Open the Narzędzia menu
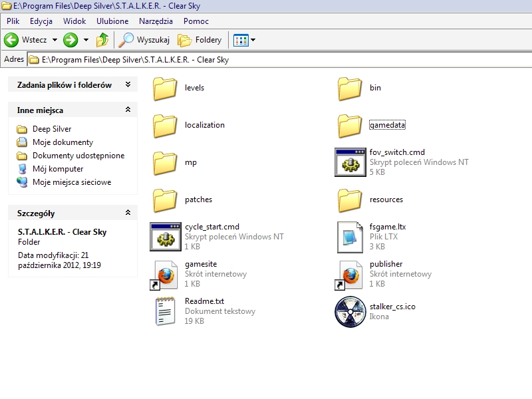 pyautogui.click(x=156, y=21)
